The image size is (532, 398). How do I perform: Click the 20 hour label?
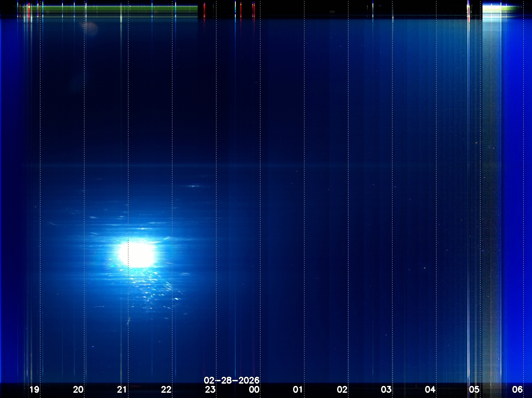pos(78,390)
